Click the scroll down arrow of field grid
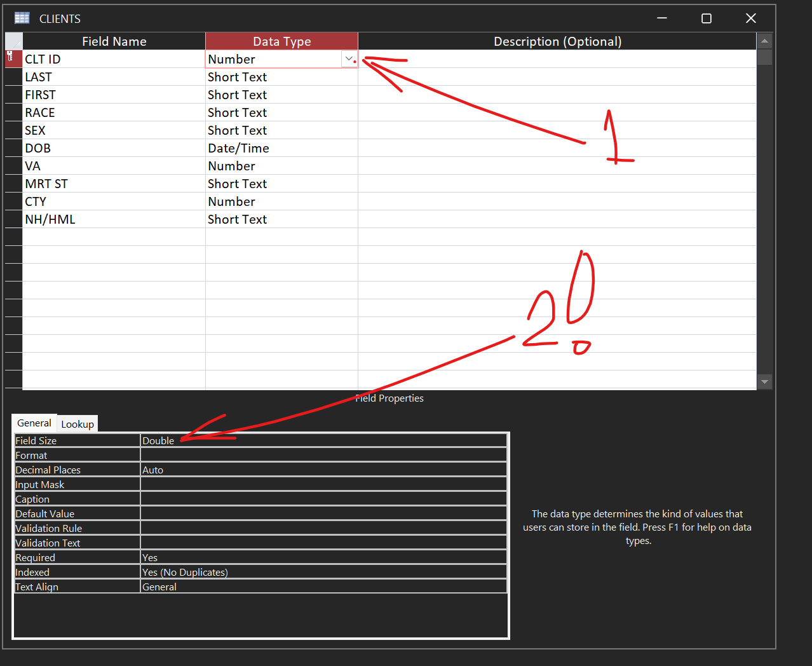Screen dimensions: 812x666 point(764,382)
